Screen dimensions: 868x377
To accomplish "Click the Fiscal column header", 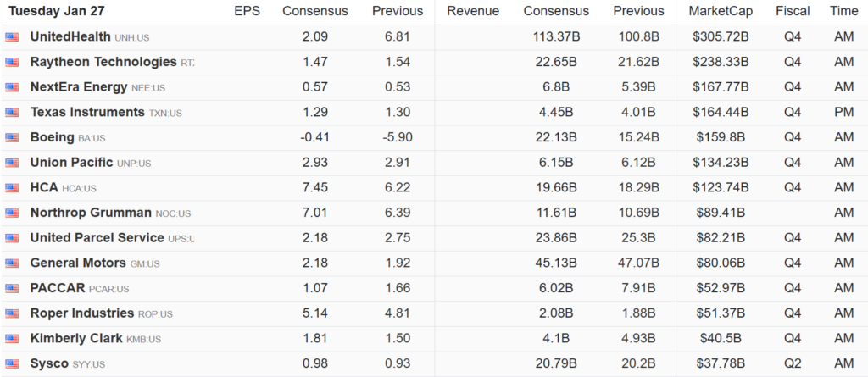I will (x=792, y=11).
